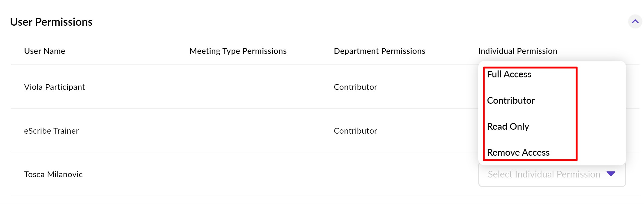Click the Individual Permission column header
This screenshot has height=205, width=644.
[x=518, y=51]
